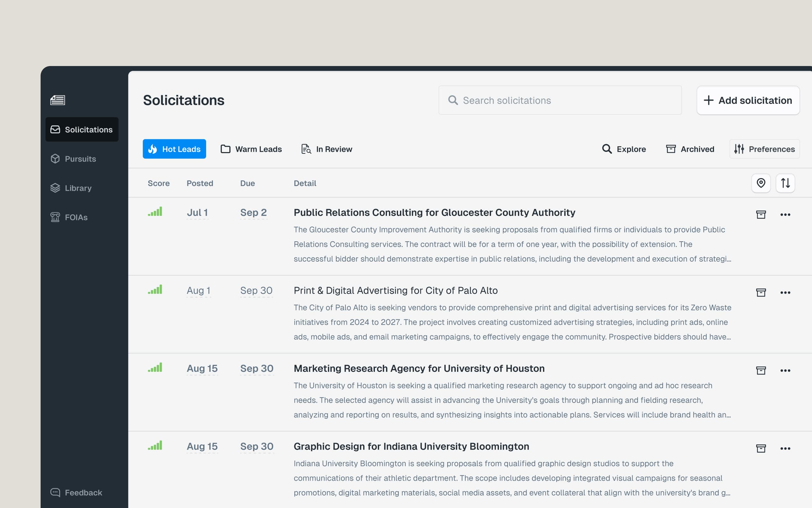This screenshot has height=508, width=812.
Task: Open more options for Palo Alto solicitation
Action: [x=785, y=292]
